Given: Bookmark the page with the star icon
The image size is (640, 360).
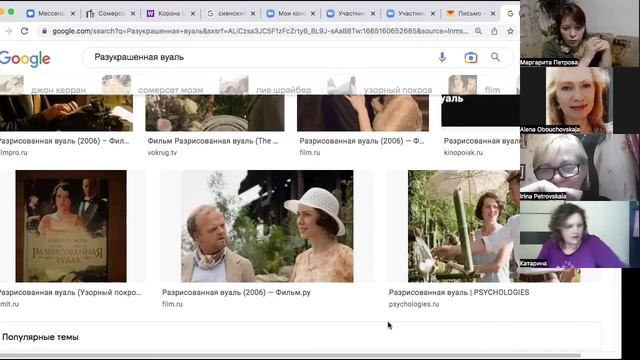Looking at the screenshot, I should click(x=510, y=31).
